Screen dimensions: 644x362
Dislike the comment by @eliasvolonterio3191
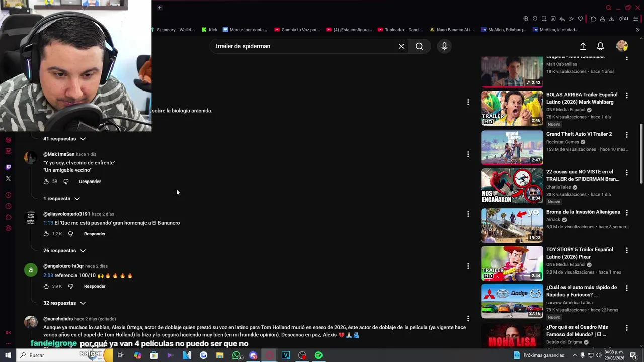70,234
